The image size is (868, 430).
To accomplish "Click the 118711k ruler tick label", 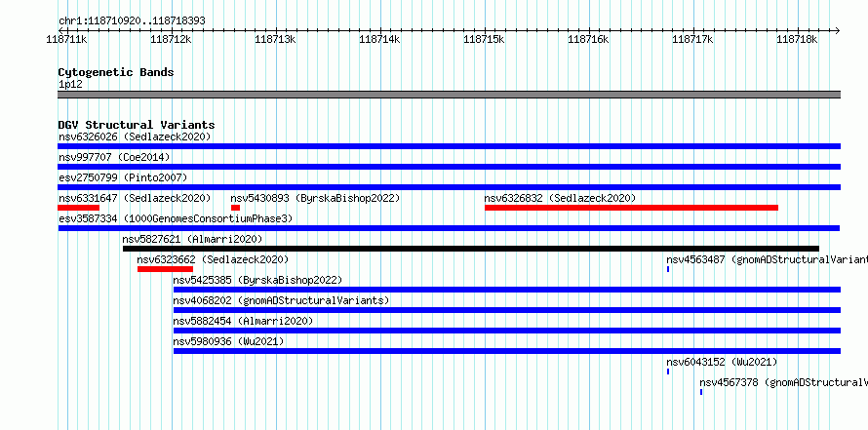I will tap(66, 39).
